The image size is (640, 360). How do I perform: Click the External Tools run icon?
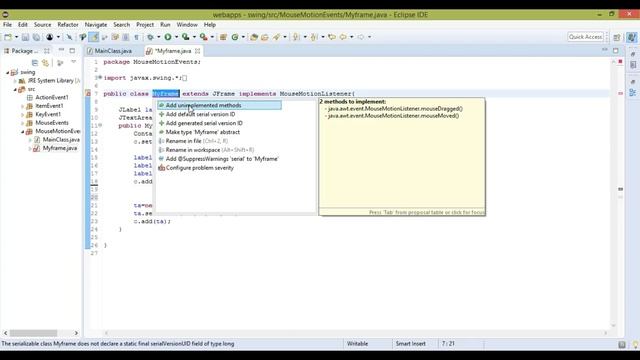coord(203,37)
